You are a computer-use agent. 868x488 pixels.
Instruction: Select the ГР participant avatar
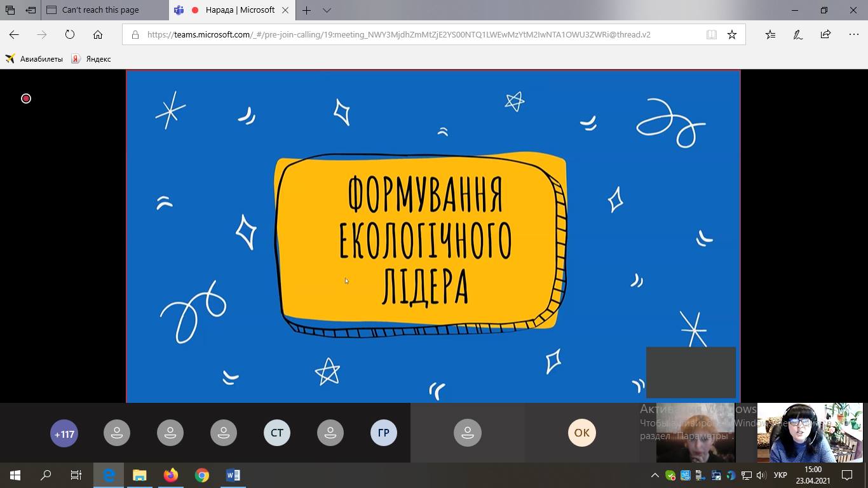point(384,433)
